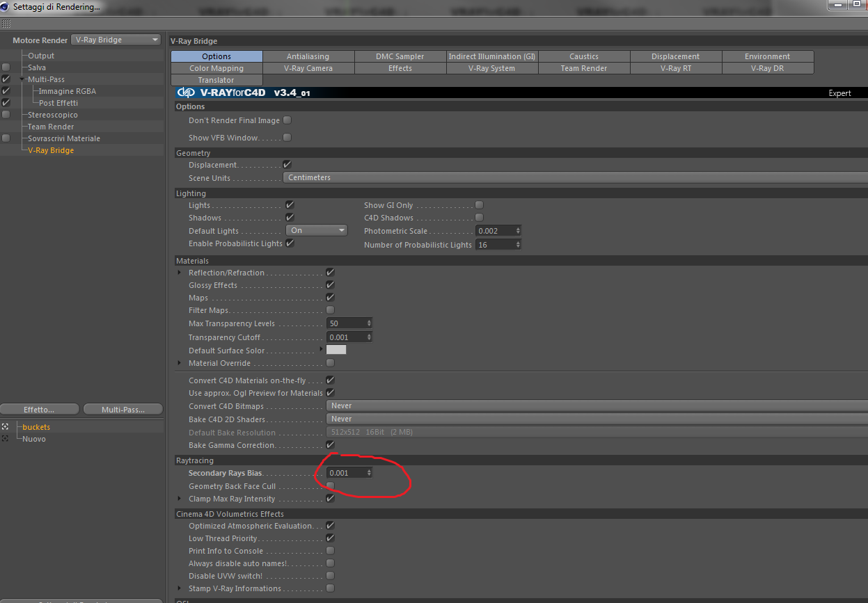Expand the Material Override disclosure triangle

(180, 363)
